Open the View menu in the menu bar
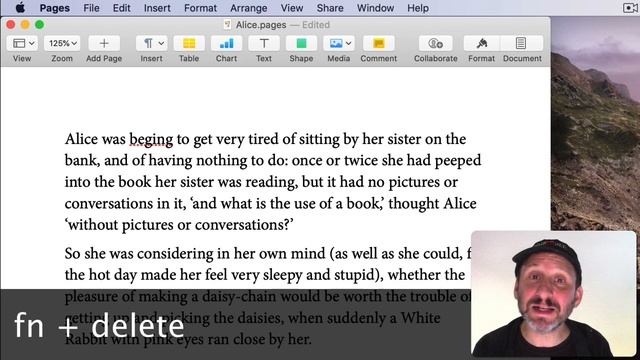Screen dimensions: 640x360 [292, 8]
